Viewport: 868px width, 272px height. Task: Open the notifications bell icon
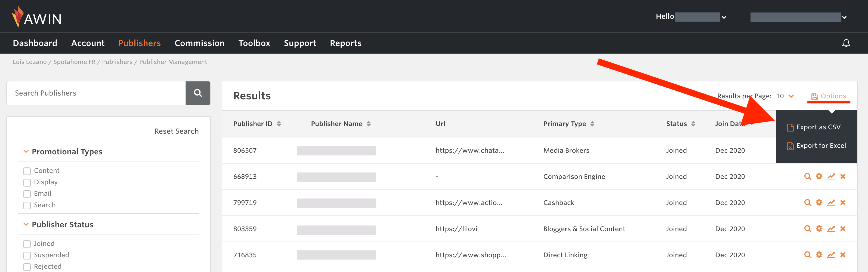[846, 43]
